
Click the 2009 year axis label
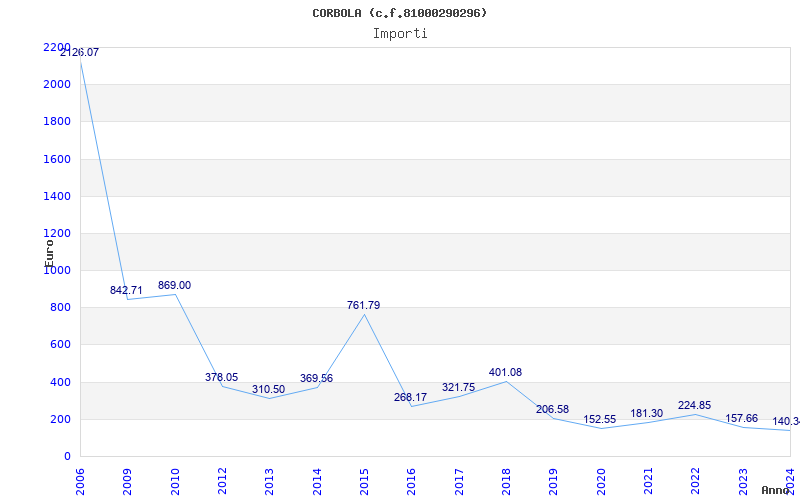[x=128, y=481]
